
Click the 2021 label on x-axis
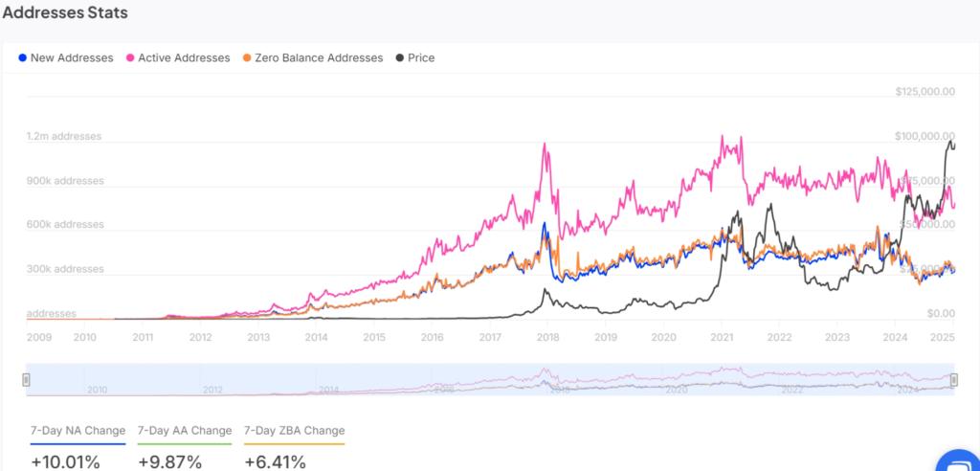tap(722, 337)
